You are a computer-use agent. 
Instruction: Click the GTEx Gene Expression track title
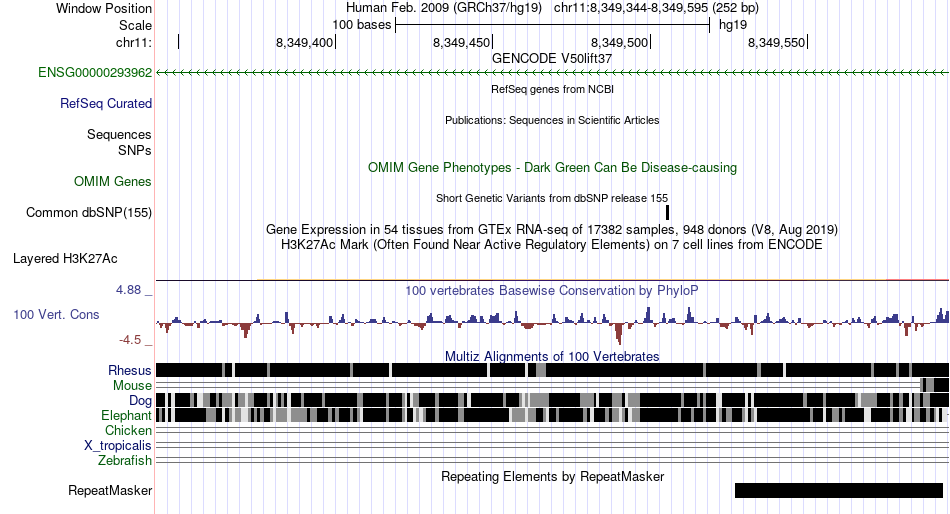[x=552, y=230]
